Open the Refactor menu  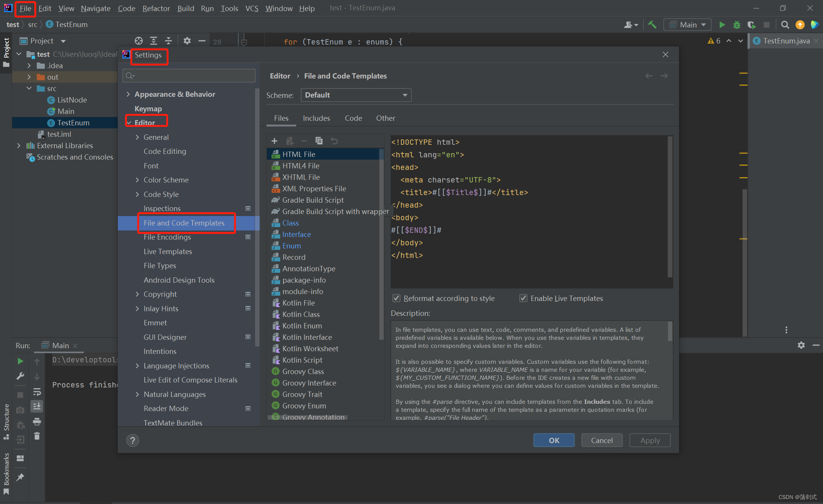156,8
